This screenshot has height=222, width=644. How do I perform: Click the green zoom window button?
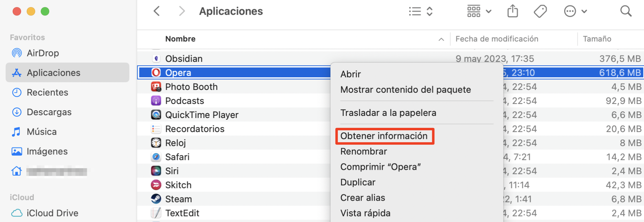(45, 11)
